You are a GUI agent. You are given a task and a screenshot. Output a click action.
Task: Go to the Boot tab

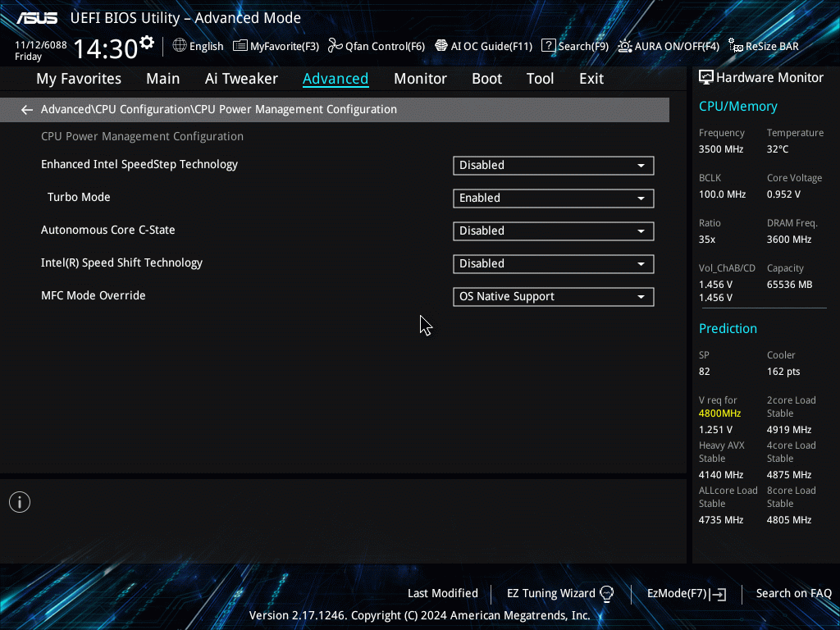coord(486,79)
